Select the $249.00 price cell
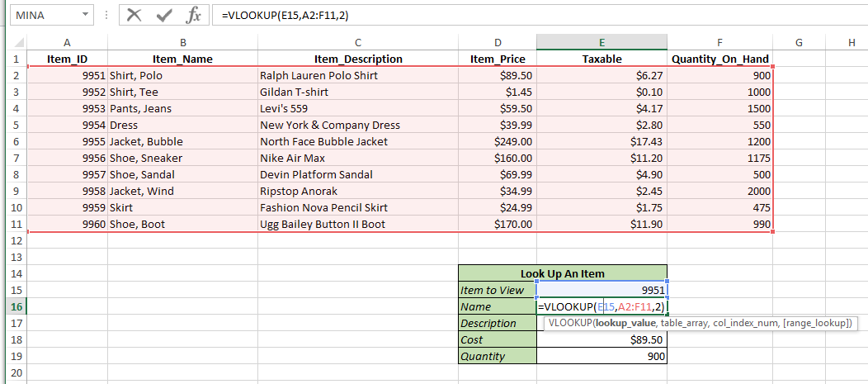 point(498,141)
